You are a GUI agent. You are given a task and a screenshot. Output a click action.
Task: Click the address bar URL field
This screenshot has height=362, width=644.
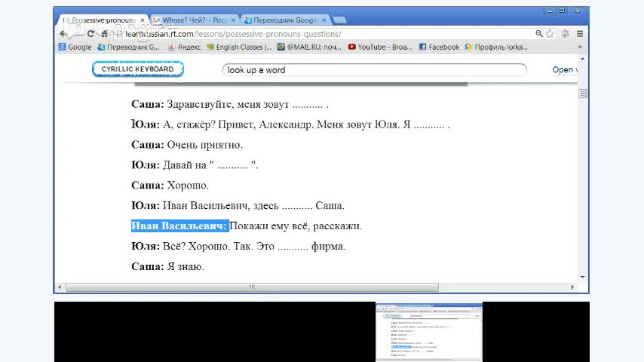324,34
